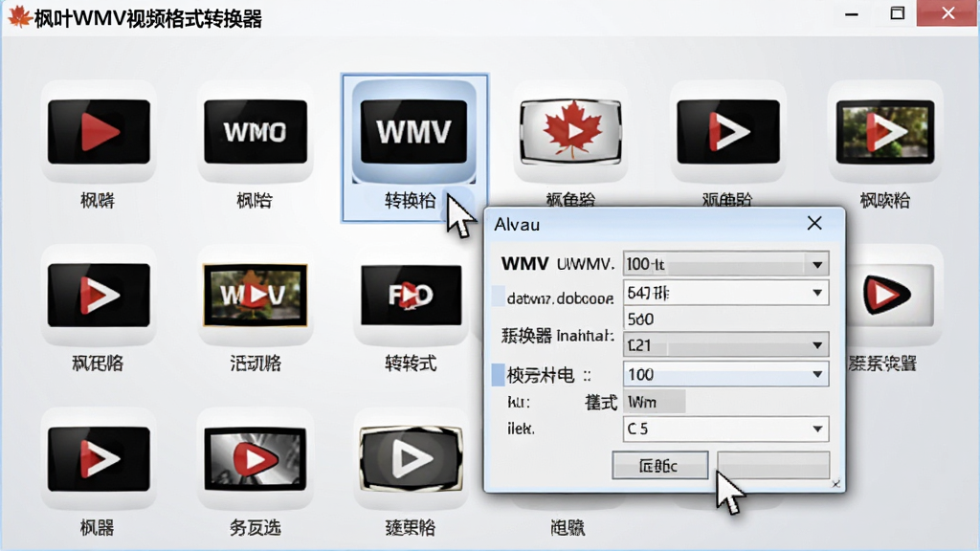Screen dimensions: 980x551
Task: Select the FD icon labeled 转转式
Action: (412, 295)
